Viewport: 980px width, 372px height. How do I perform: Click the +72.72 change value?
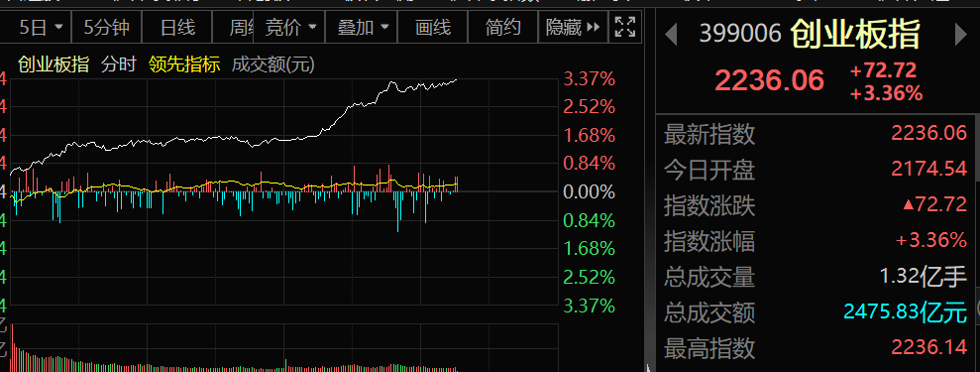point(883,69)
